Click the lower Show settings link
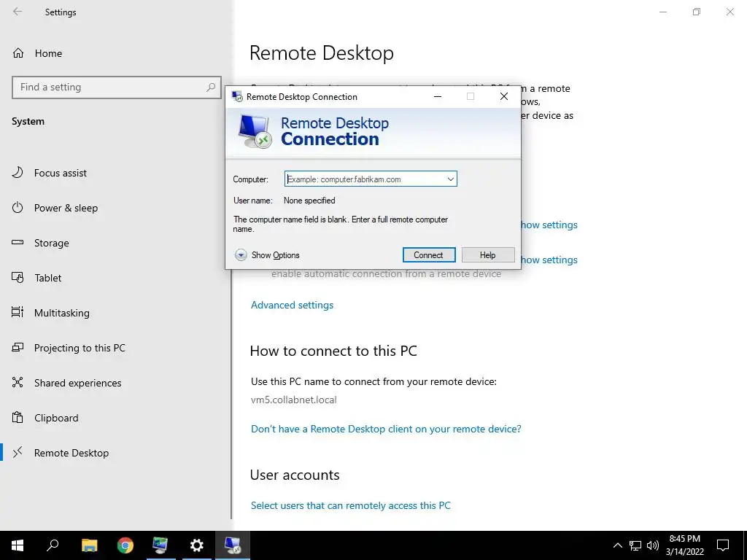The height and width of the screenshot is (560, 747). tap(549, 260)
